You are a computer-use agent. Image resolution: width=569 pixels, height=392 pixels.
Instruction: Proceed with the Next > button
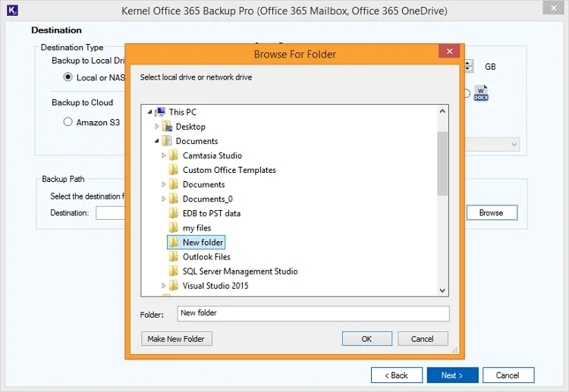tap(452, 375)
